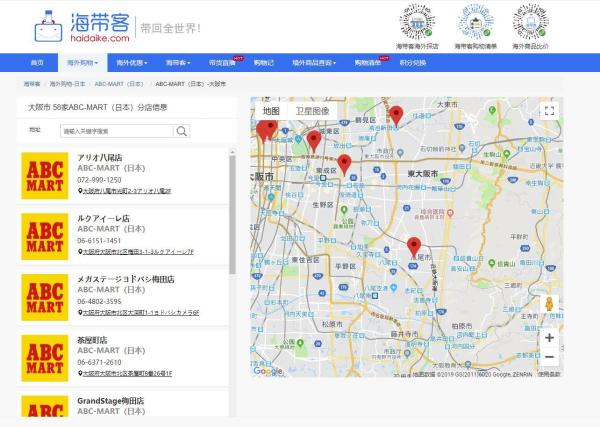Open address link of メガステージヨドバシ梅田店
Screen dimensions: 600x427
(141, 312)
